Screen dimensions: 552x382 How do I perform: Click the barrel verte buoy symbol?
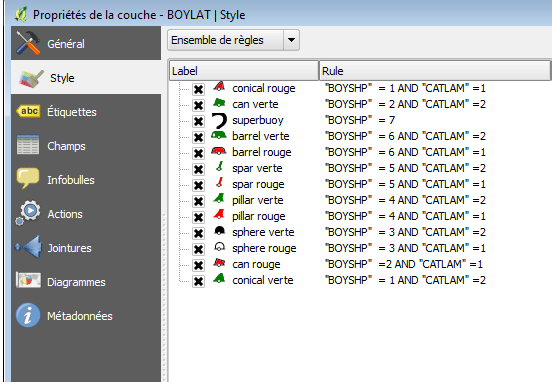click(x=219, y=135)
